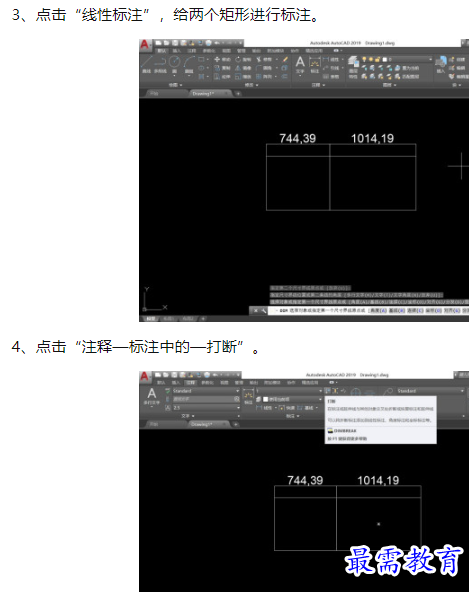Click the large Text 'A' tool in upper ribbon
The width and height of the screenshot is (469, 592).
[x=300, y=62]
